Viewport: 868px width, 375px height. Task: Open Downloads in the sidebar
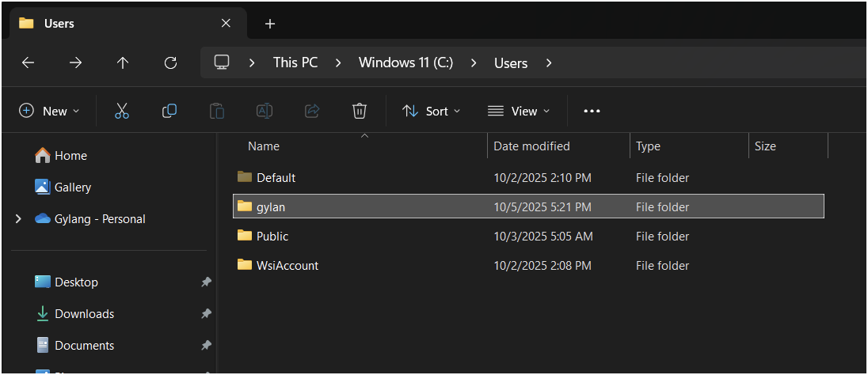(x=84, y=314)
